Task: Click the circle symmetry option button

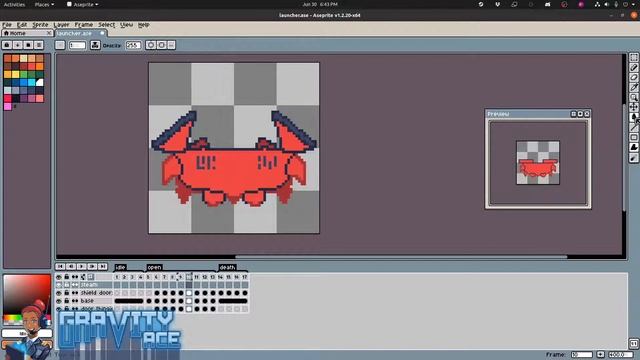Action: (x=151, y=45)
